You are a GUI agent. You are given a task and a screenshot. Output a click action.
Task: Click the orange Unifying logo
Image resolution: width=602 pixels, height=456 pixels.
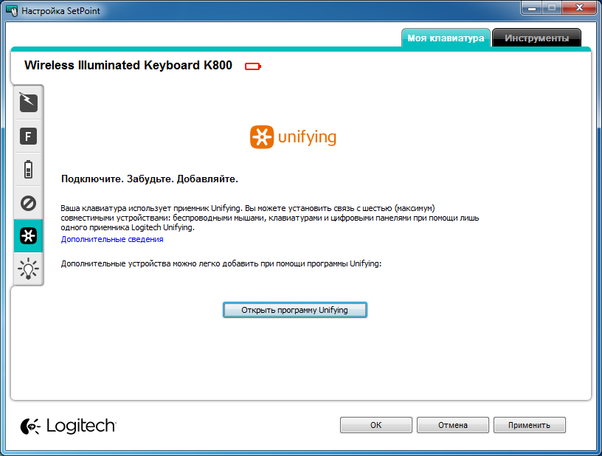[x=293, y=137]
